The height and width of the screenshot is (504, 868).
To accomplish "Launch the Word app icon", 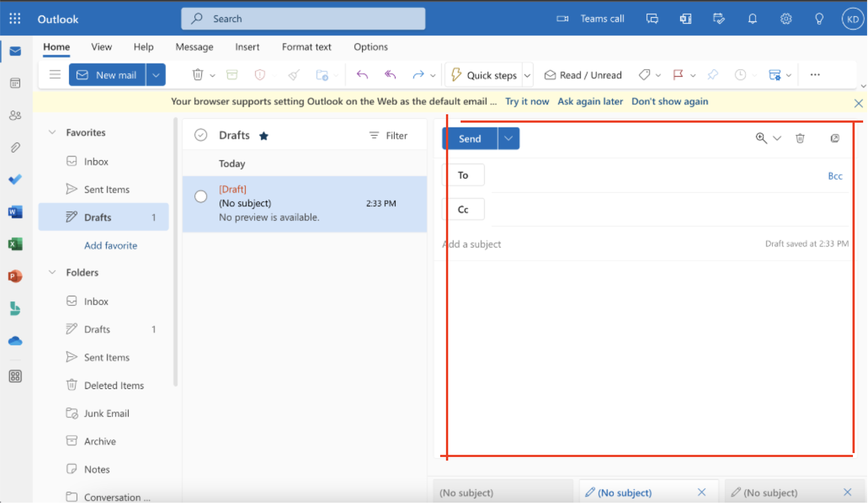I will pos(15,212).
